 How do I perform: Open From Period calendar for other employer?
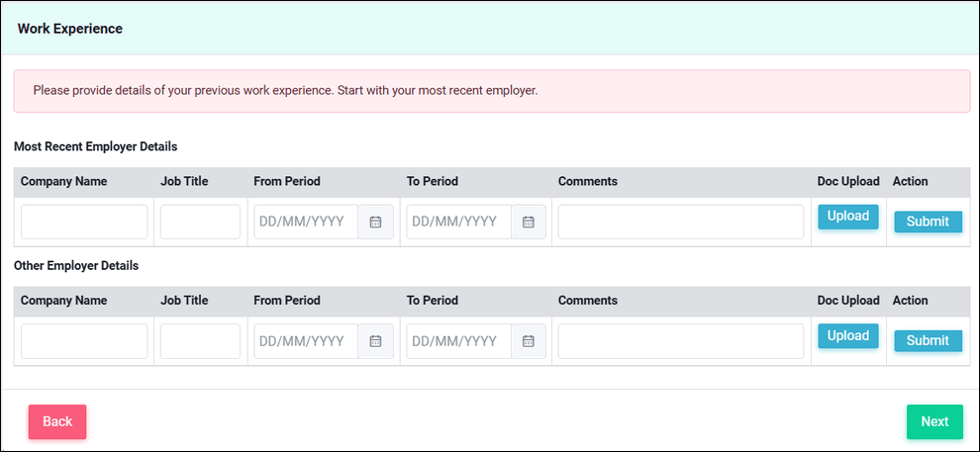(x=375, y=341)
